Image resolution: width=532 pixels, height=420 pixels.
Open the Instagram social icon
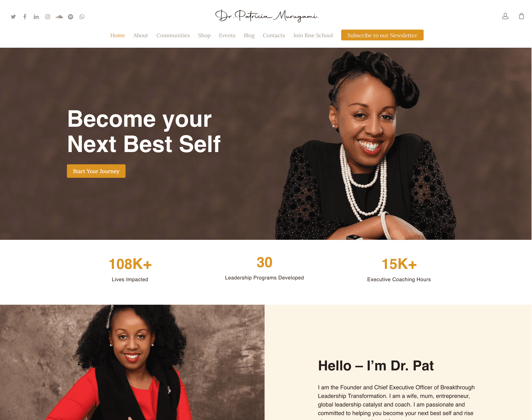pyautogui.click(x=48, y=17)
